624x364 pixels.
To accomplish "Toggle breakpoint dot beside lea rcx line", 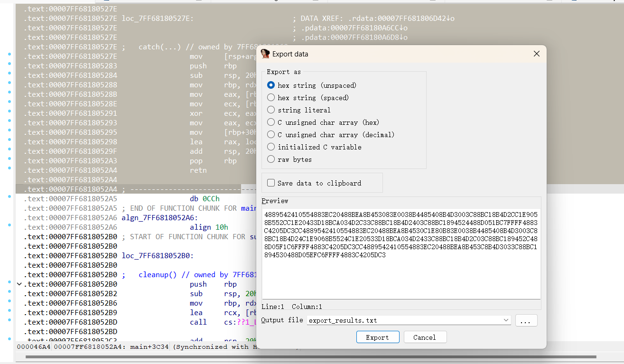I will (9, 311).
